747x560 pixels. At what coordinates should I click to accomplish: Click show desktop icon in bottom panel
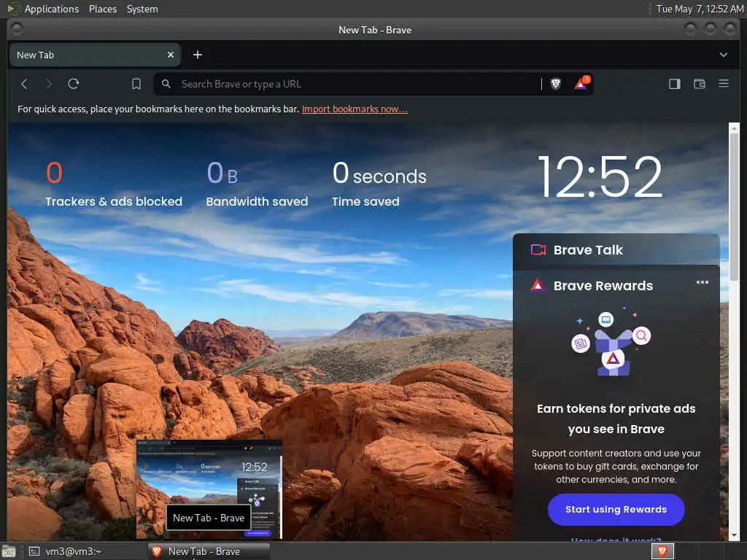click(8, 552)
